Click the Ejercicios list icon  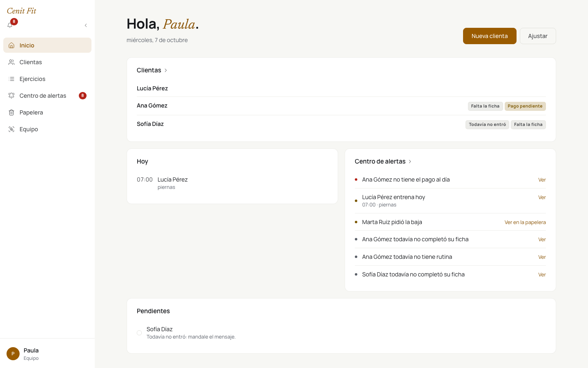point(11,79)
